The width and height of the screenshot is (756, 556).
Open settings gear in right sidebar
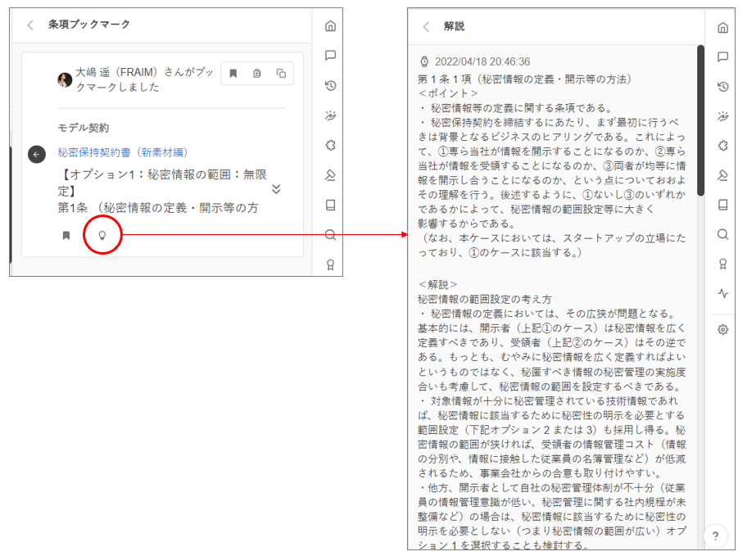[x=722, y=329]
